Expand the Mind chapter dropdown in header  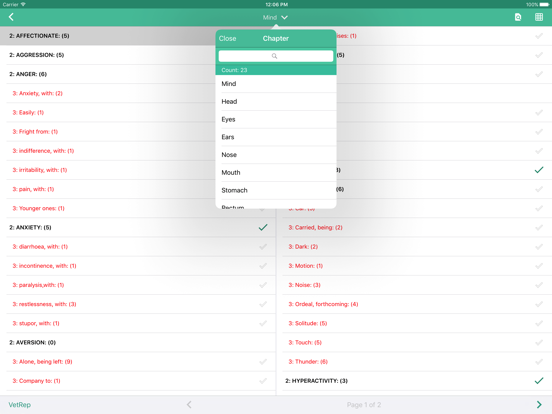coord(275,17)
